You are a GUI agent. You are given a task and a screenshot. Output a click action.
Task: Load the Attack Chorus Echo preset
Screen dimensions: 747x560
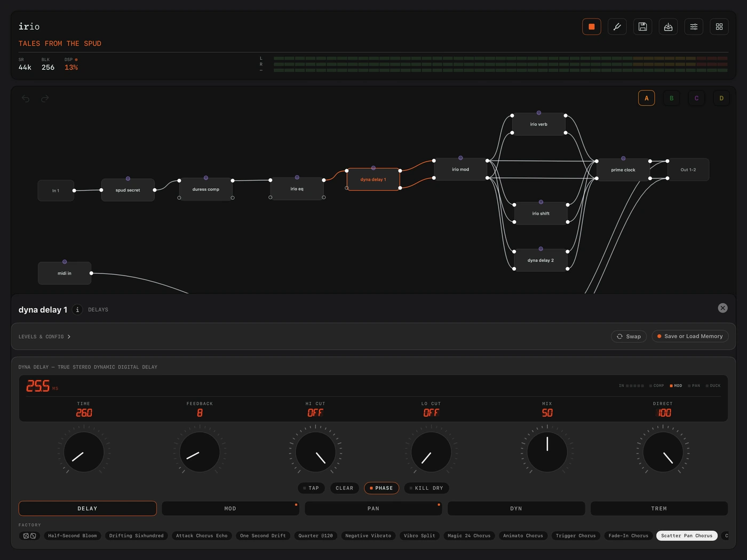coord(202,535)
